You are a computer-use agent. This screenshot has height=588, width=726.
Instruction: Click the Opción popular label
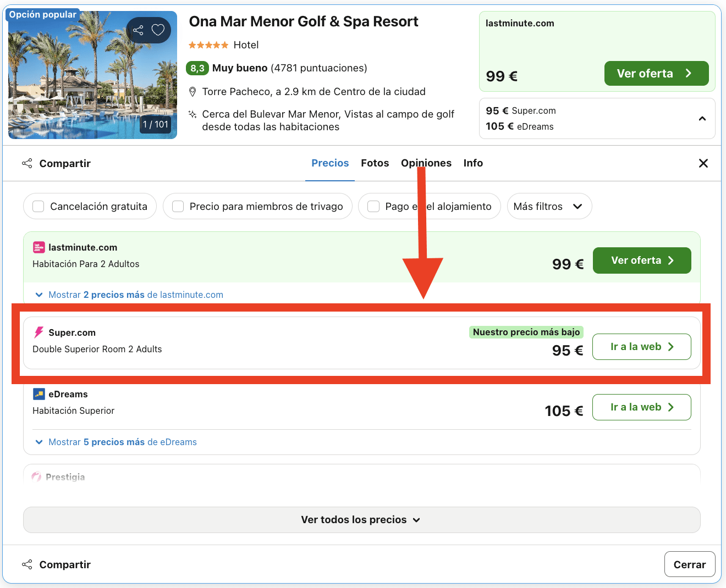pyautogui.click(x=43, y=15)
